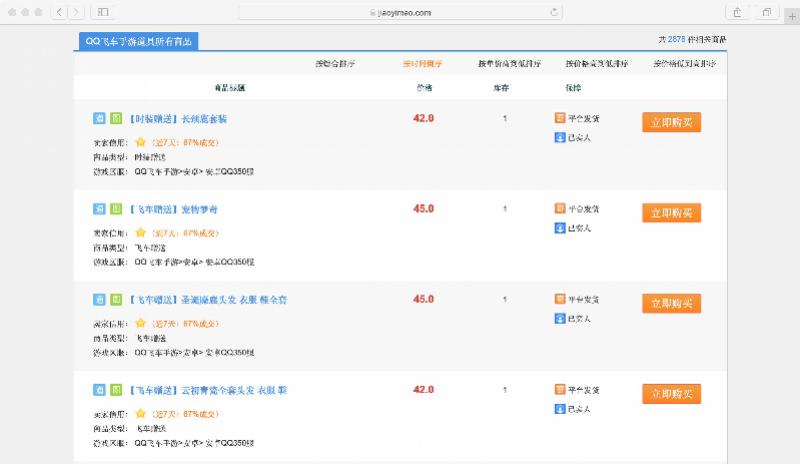This screenshot has height=464, width=800.
Task: Reload the page from the address bar
Action: 554,12
